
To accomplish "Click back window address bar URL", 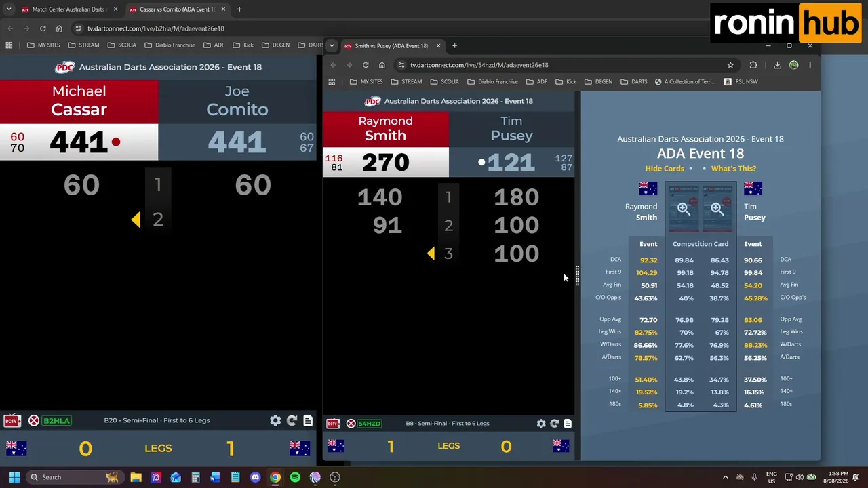I will coord(156,28).
